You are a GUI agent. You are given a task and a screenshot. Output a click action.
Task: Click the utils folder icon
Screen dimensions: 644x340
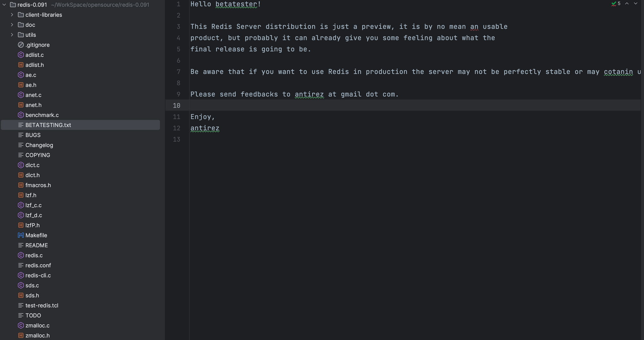point(21,35)
